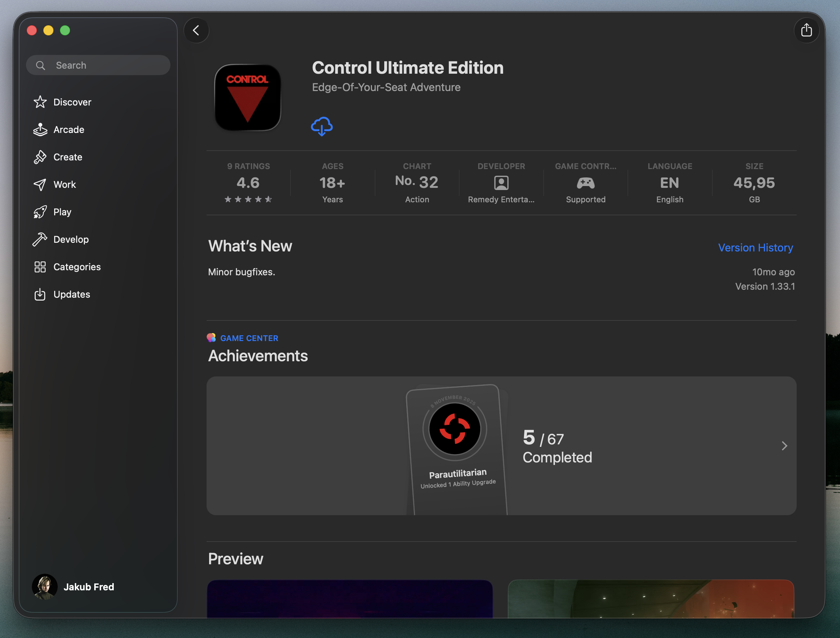Click the Unlocked 1 Ability Upgrade text
This screenshot has width=840, height=638.
(458, 484)
